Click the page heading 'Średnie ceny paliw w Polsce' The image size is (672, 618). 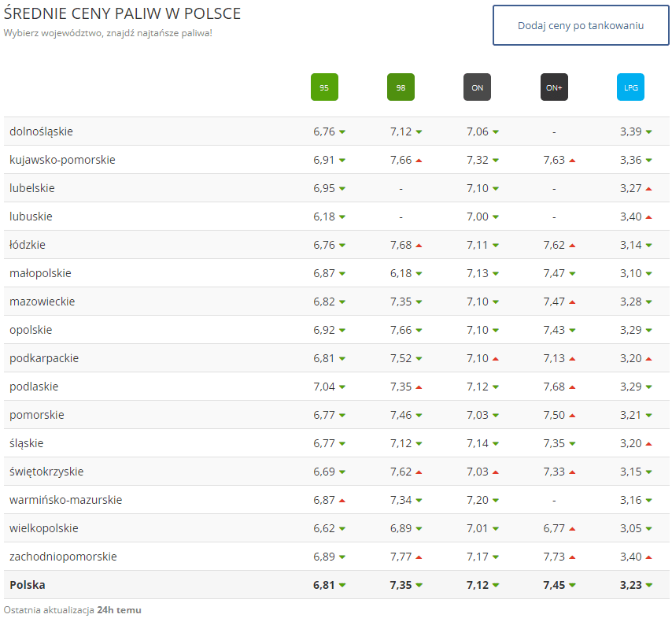122,14
